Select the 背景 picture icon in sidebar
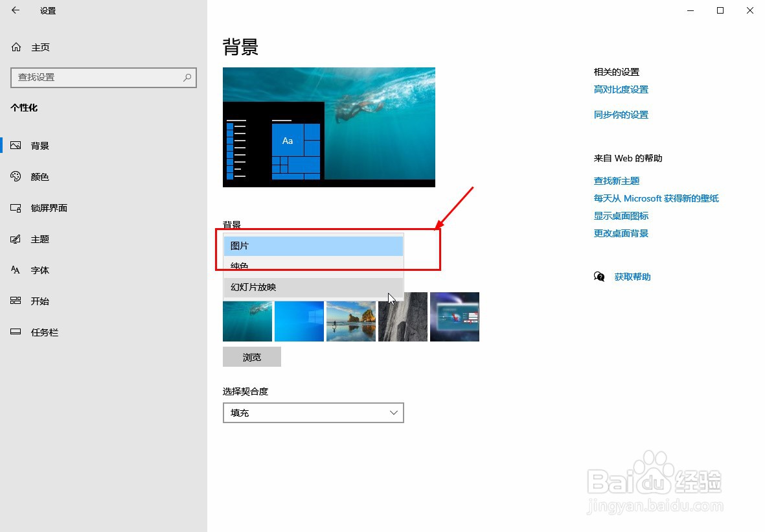The image size is (765, 532). (x=16, y=145)
